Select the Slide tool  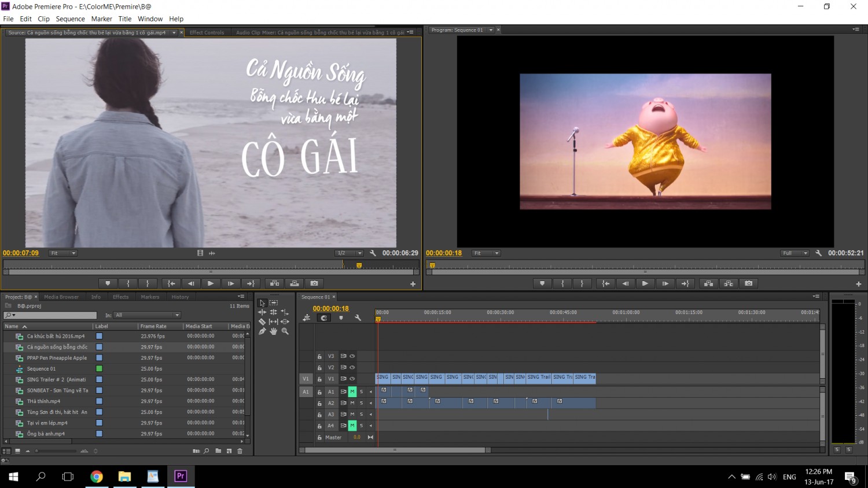[285, 321]
